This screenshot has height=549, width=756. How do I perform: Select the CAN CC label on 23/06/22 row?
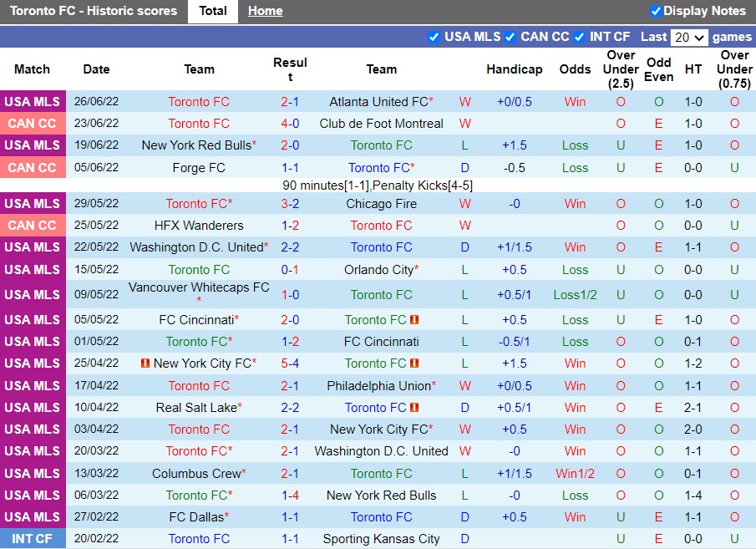tap(33, 124)
